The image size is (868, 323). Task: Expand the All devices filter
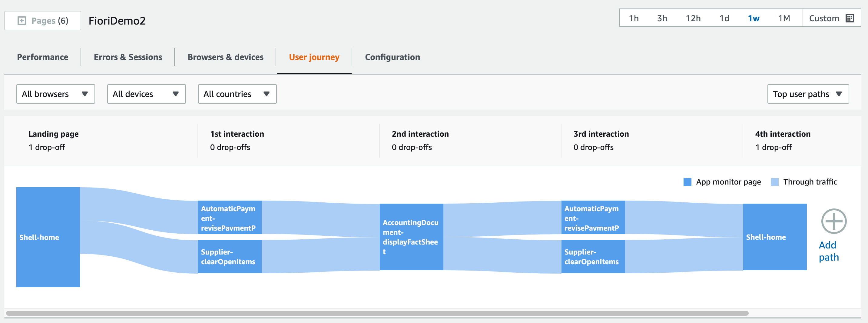pyautogui.click(x=146, y=94)
